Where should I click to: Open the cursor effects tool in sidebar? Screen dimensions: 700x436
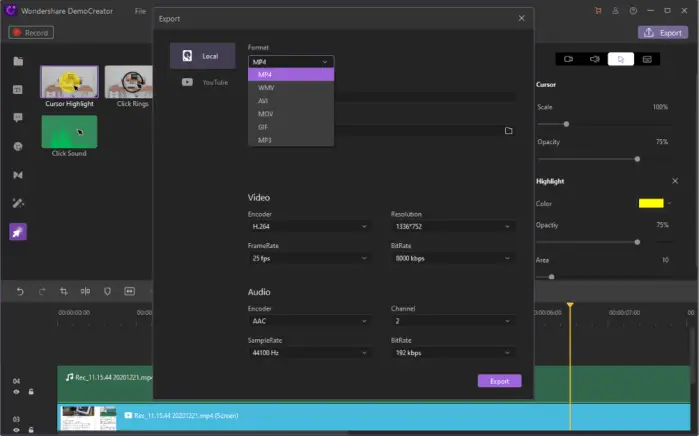(18, 232)
